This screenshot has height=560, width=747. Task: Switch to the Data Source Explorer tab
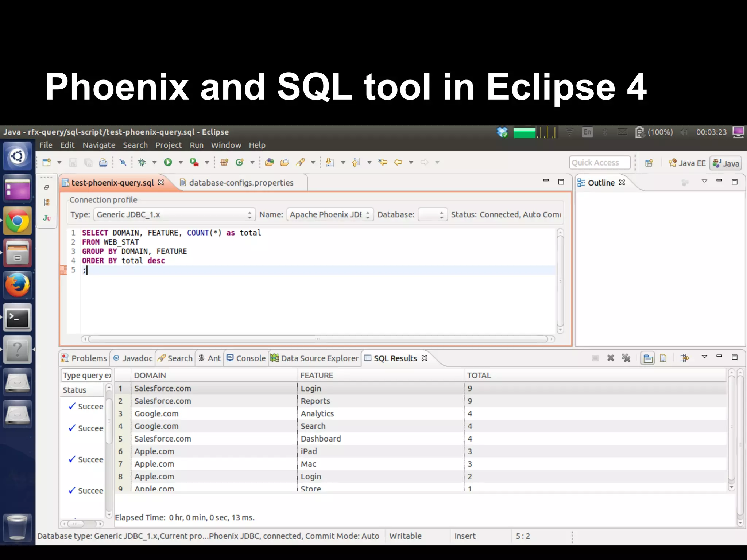tap(315, 358)
